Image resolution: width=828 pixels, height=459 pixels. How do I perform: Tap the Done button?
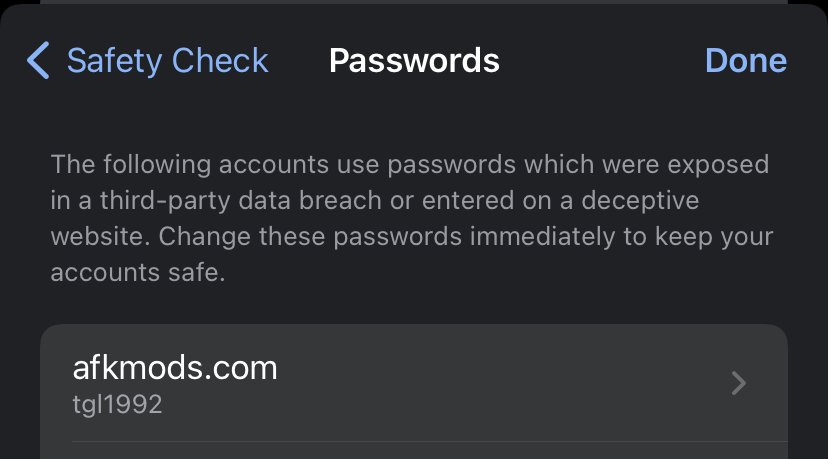tap(746, 60)
